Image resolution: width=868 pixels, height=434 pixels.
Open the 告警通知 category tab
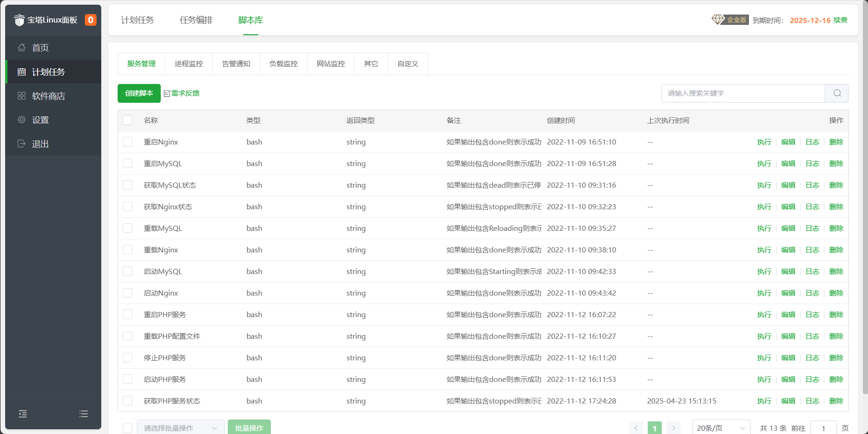click(236, 64)
